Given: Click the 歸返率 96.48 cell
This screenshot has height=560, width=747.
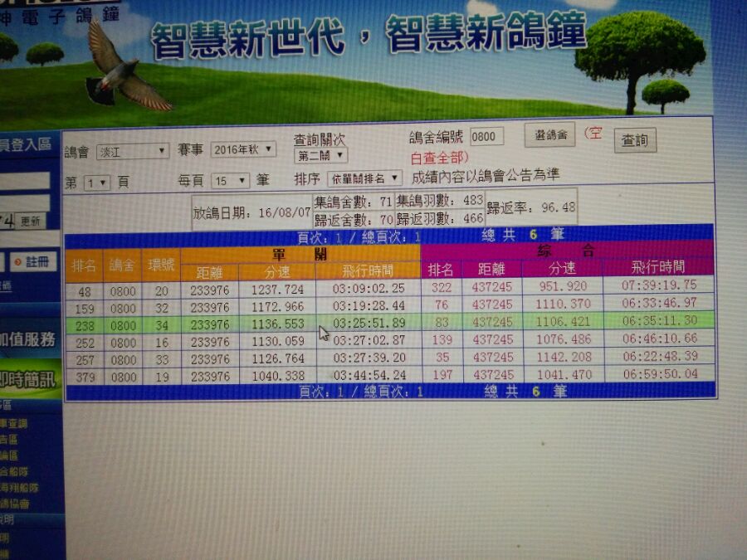Looking at the screenshot, I should (530, 207).
